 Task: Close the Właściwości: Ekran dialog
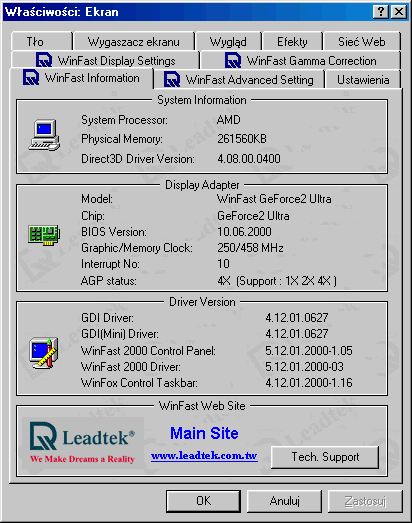click(x=399, y=12)
